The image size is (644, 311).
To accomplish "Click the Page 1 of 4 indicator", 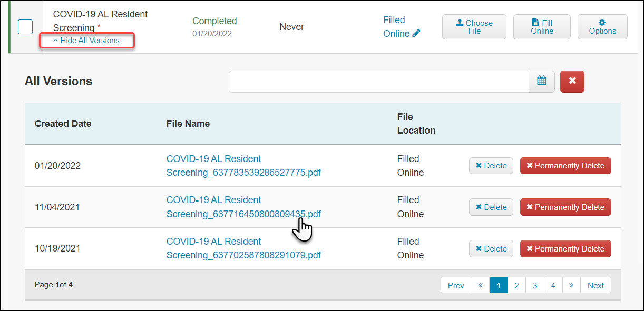I will point(54,285).
